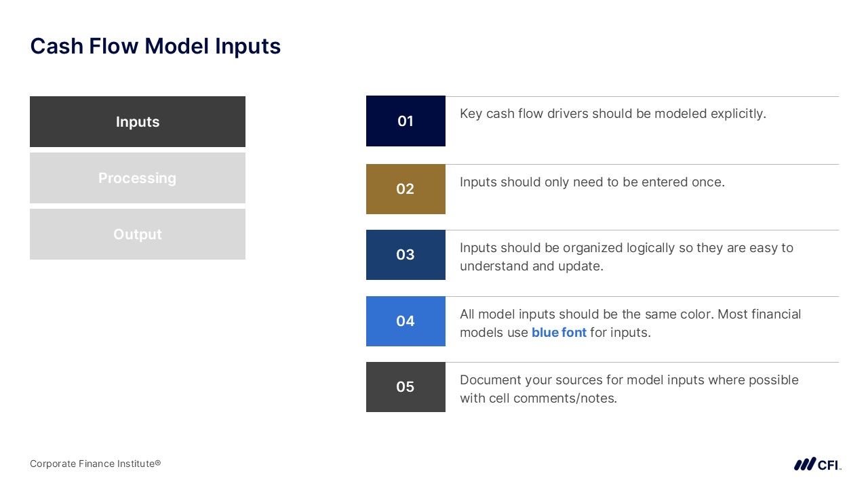The image size is (868, 488).
Task: Click the bold 'blue font' text
Action: [x=559, y=333]
